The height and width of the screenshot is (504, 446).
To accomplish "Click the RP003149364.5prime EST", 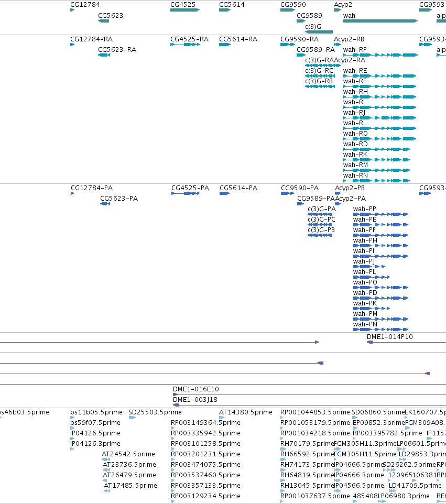I will [x=172, y=428].
